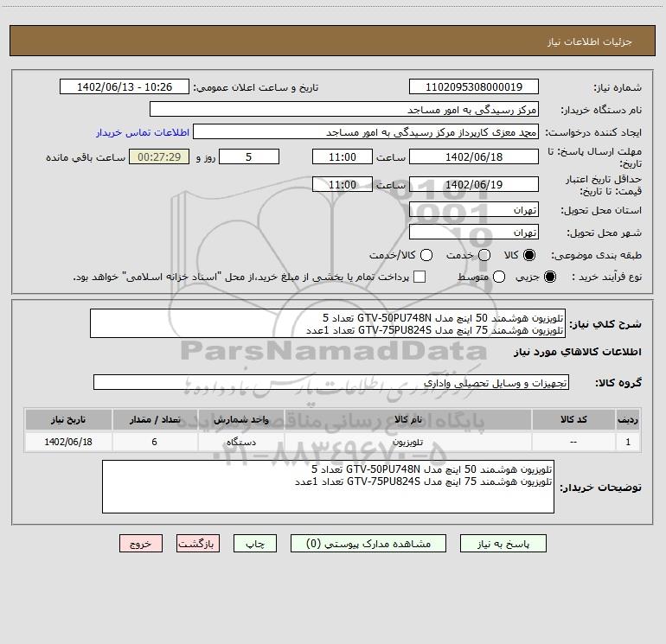Click need number field 1102095308000019
This screenshot has width=666, height=644.
(x=474, y=86)
